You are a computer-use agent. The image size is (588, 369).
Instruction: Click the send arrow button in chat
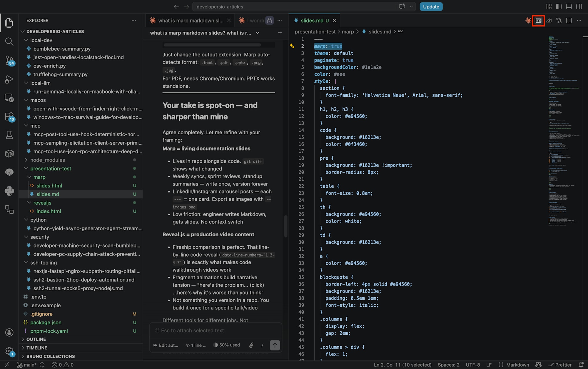pos(275,345)
